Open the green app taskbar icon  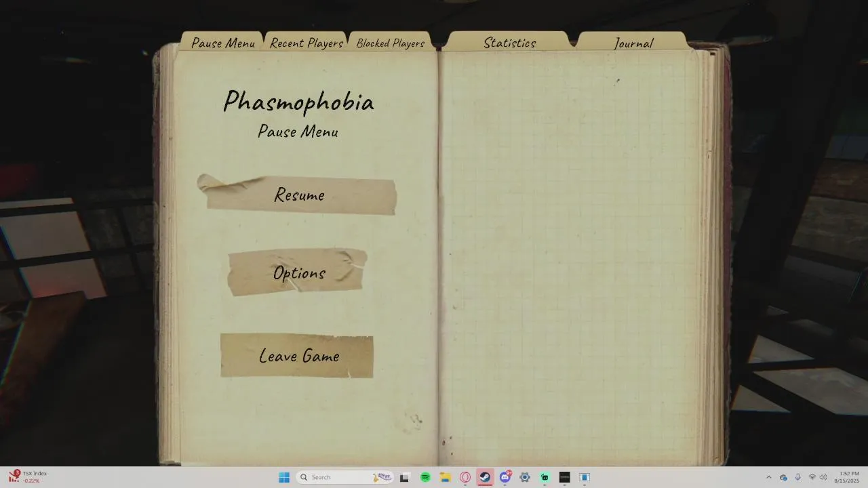click(x=545, y=477)
